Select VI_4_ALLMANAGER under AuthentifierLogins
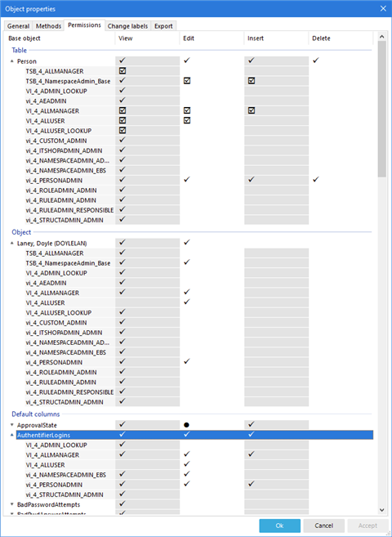Viewport: 392px width, 537px height. point(52,454)
